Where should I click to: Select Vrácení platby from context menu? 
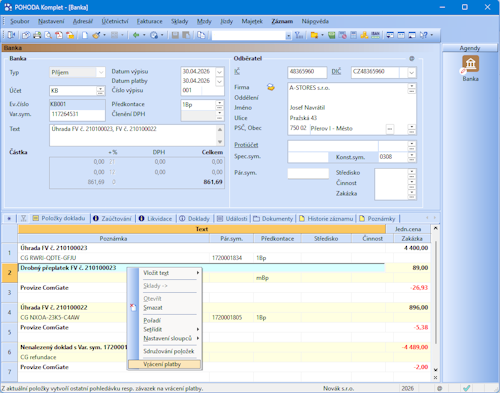pyautogui.click(x=165, y=364)
